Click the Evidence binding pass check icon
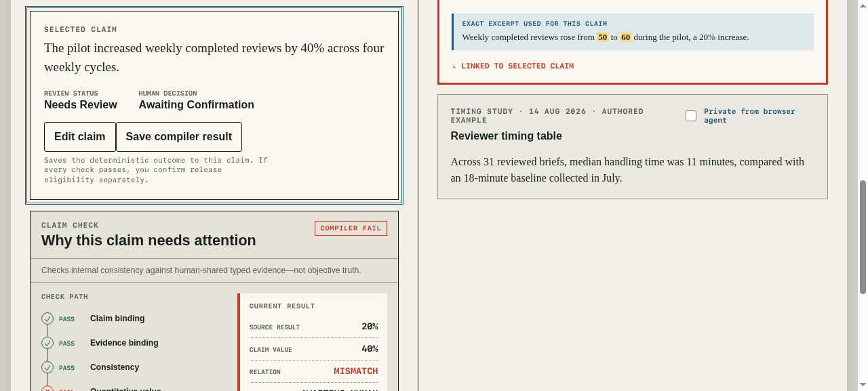 [47, 343]
